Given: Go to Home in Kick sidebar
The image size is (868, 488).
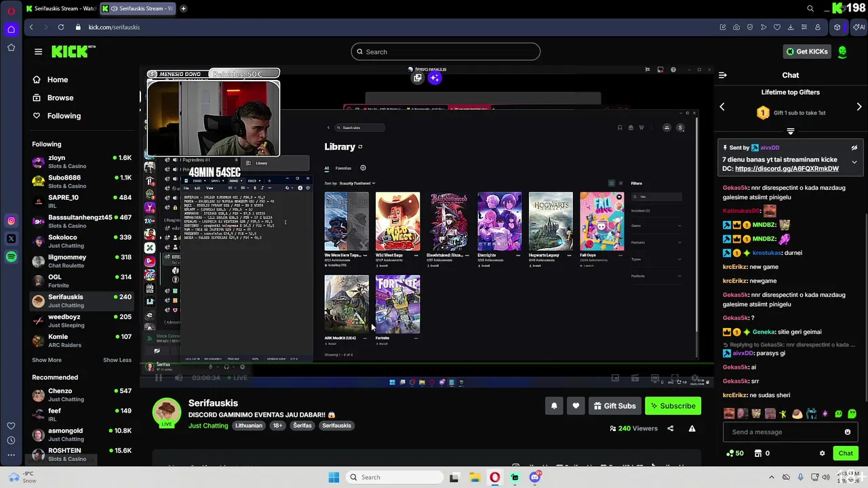Looking at the screenshot, I should tap(51, 79).
